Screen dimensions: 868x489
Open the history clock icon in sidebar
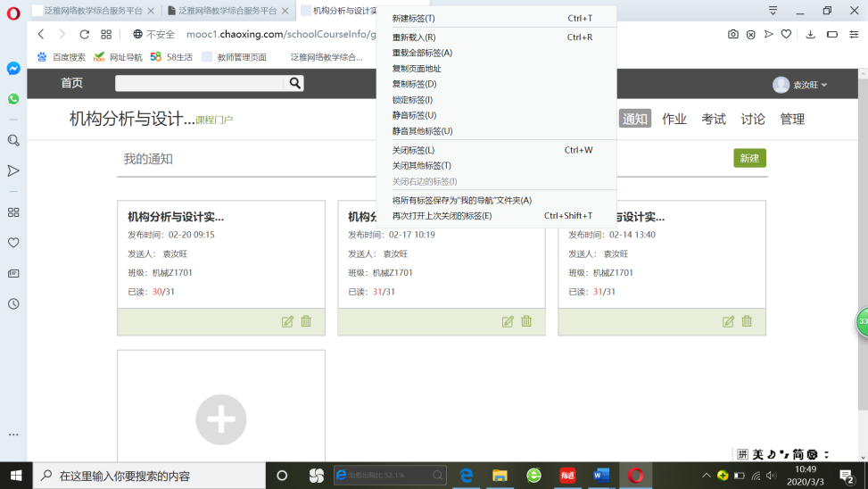click(13, 303)
